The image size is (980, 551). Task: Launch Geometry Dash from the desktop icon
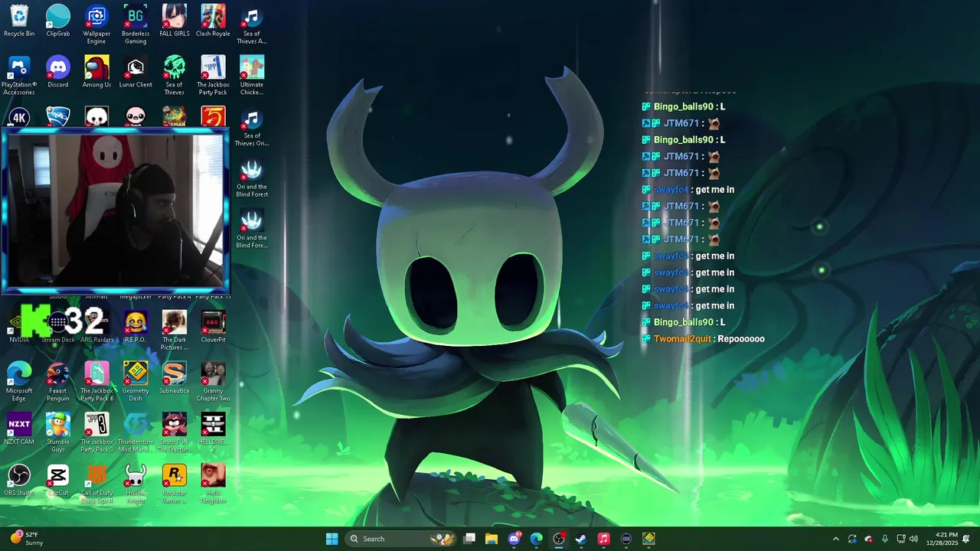(x=136, y=381)
